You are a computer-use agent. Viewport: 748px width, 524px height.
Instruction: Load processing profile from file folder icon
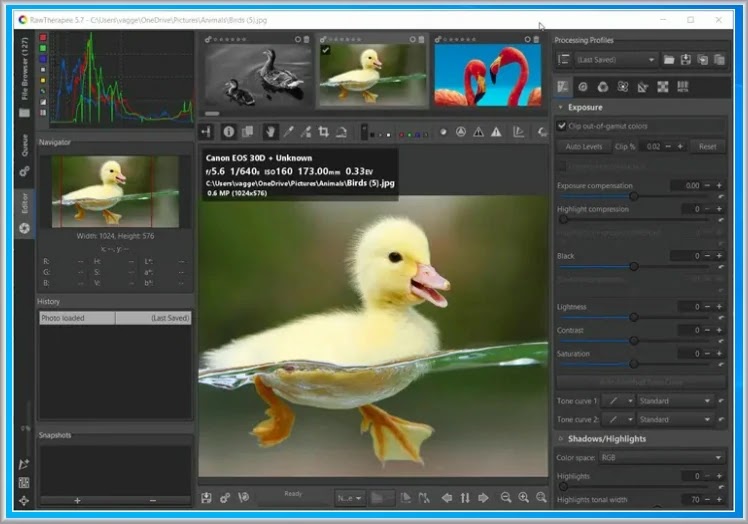669,60
